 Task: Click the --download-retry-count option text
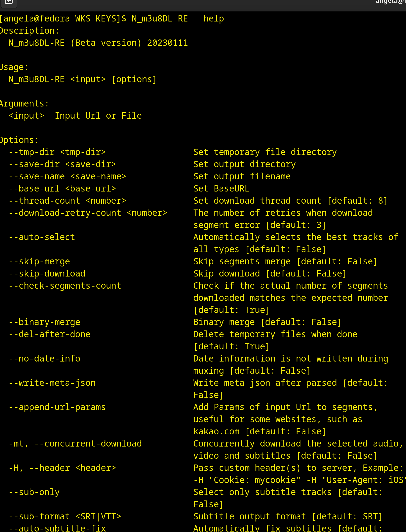tap(88, 213)
